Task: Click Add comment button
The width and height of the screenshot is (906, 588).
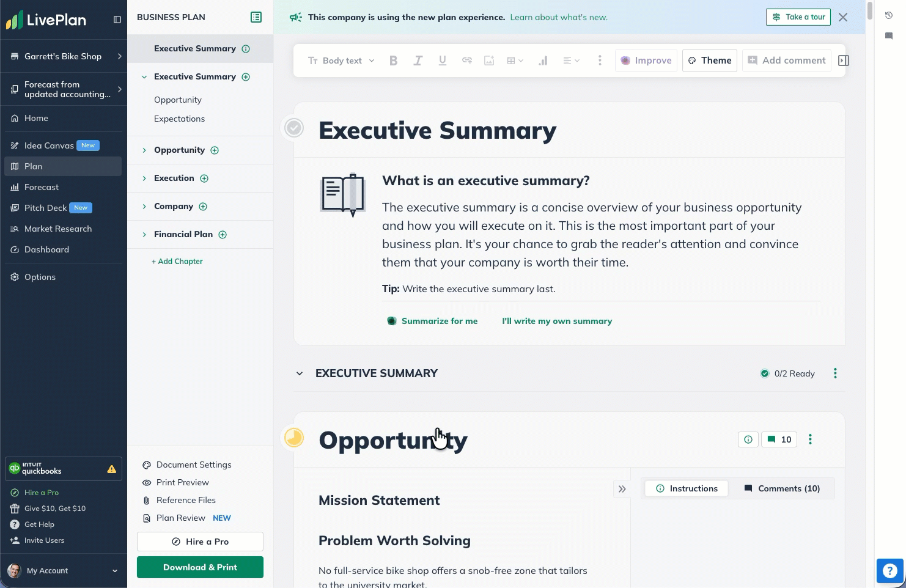Action: pos(786,61)
